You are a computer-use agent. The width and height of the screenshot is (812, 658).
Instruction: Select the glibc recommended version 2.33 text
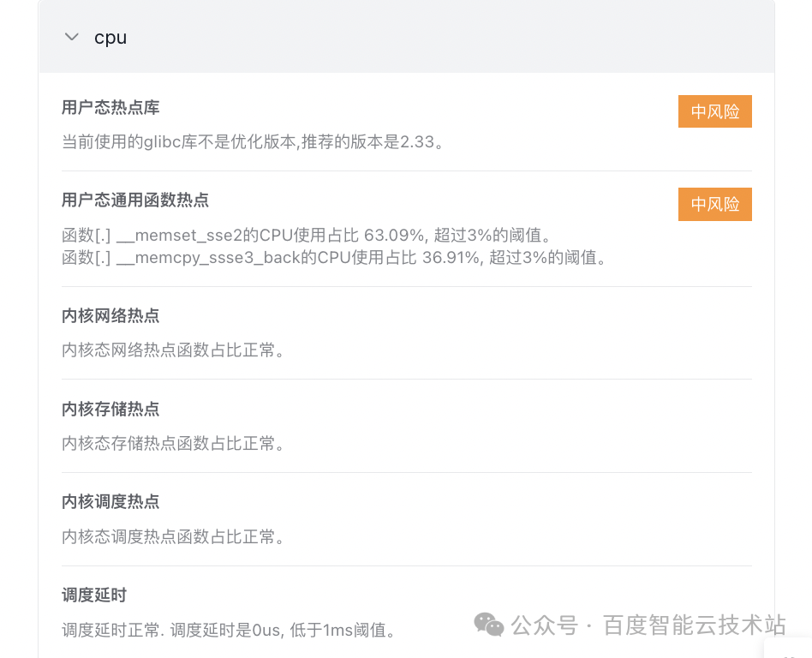point(254,141)
